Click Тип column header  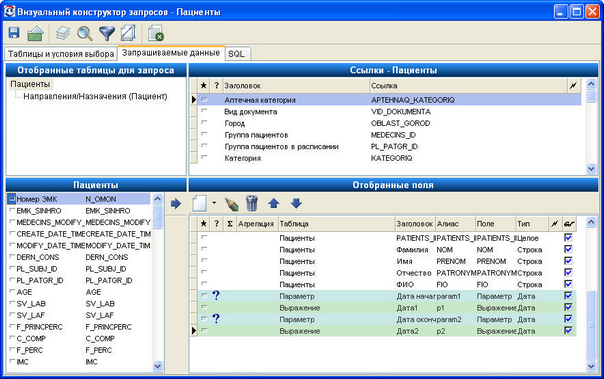tap(532, 224)
